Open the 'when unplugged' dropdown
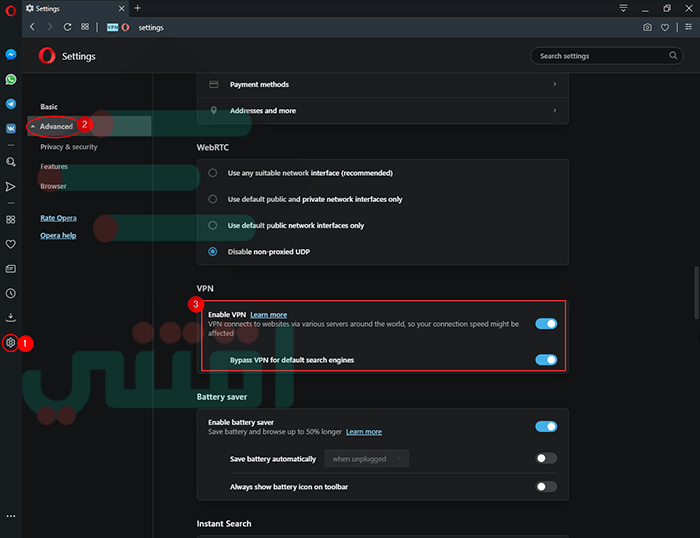700x538 pixels. 367,459
